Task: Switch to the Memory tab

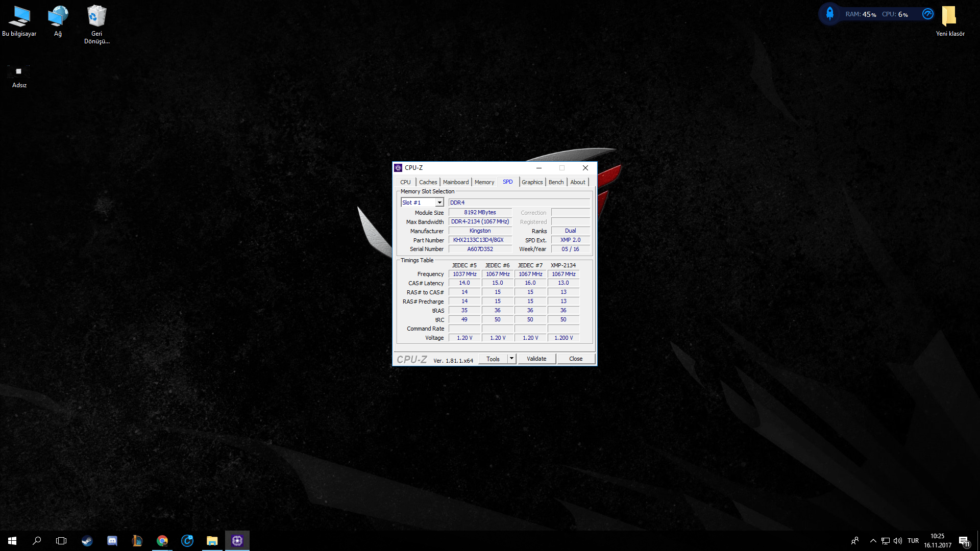Action: (484, 182)
